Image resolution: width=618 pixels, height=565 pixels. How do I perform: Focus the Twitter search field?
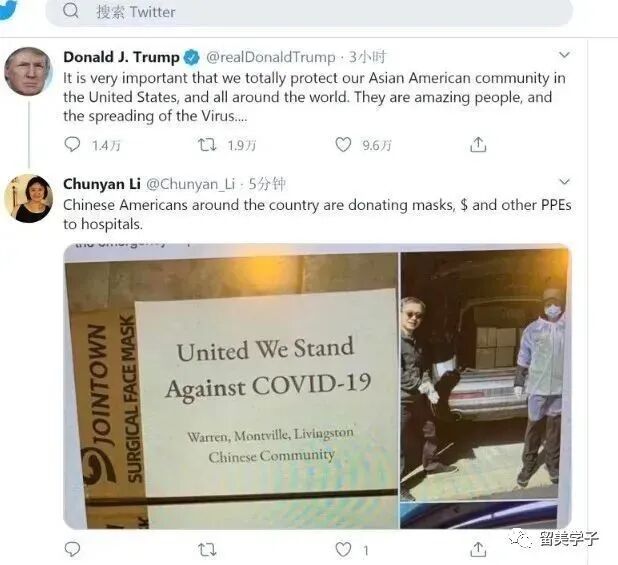pos(309,12)
